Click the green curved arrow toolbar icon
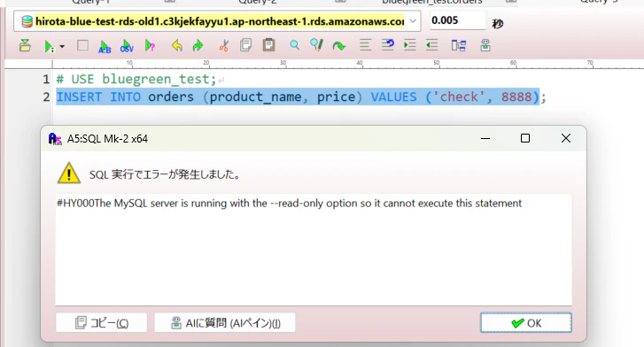This screenshot has width=644, height=347. (339, 45)
